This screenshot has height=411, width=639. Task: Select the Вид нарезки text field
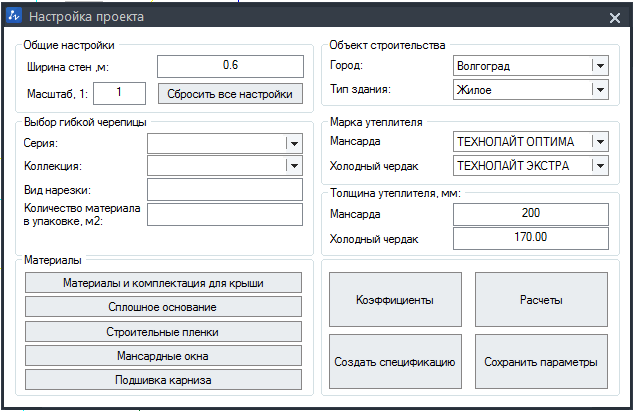(225, 189)
